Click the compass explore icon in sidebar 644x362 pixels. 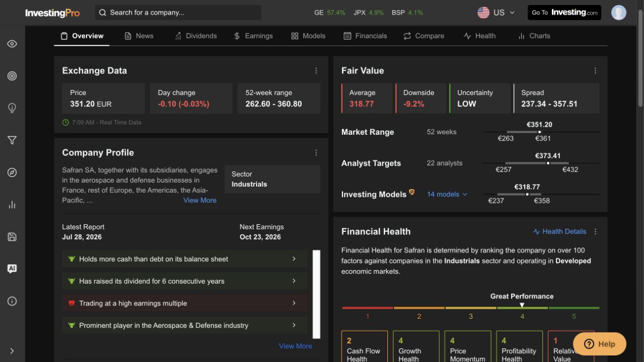[x=12, y=172]
